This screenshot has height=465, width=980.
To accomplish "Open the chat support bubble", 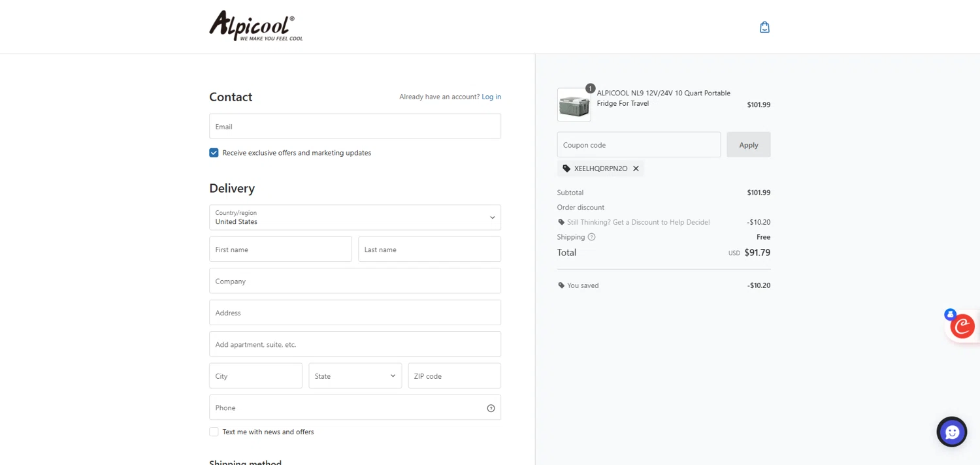I will [952, 432].
